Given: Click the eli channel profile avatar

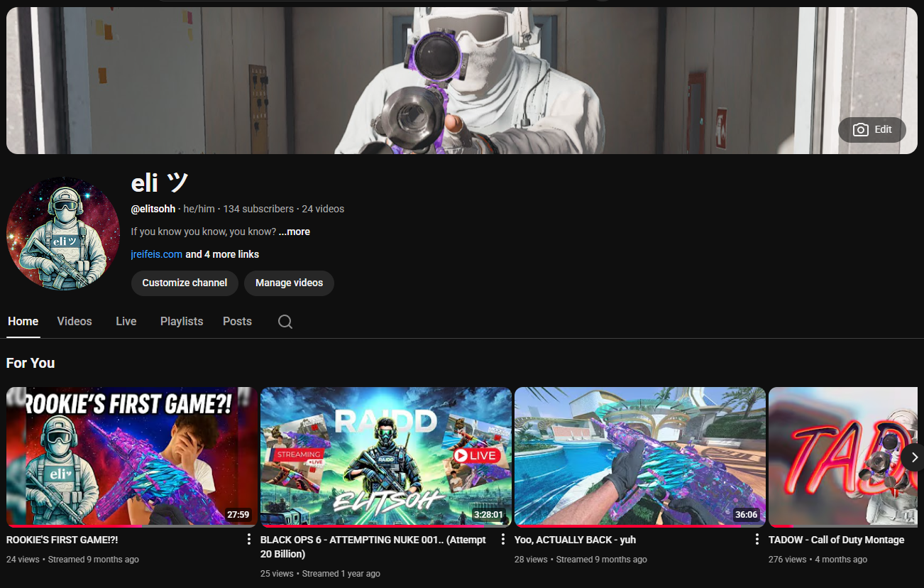Looking at the screenshot, I should pos(63,234).
